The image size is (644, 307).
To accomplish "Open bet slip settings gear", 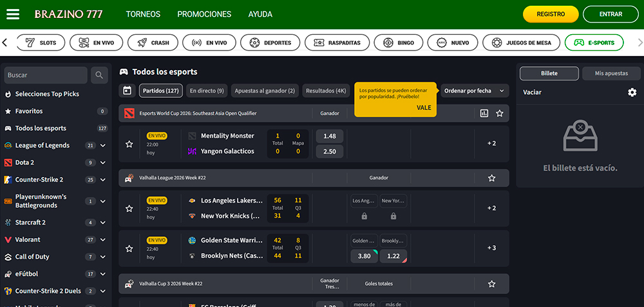I will 632,92.
